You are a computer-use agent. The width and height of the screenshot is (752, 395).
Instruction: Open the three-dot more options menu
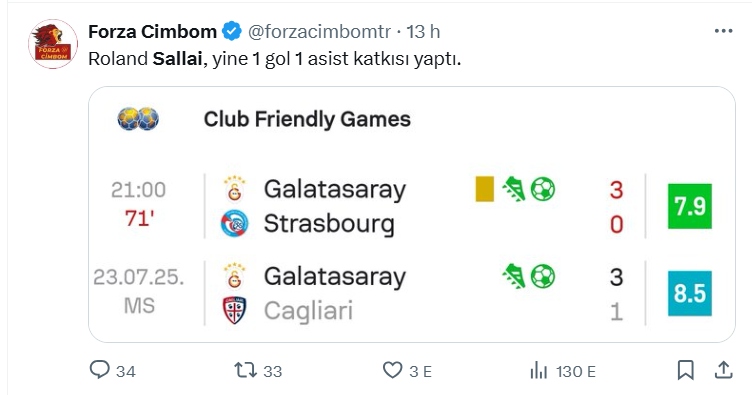pyautogui.click(x=723, y=31)
